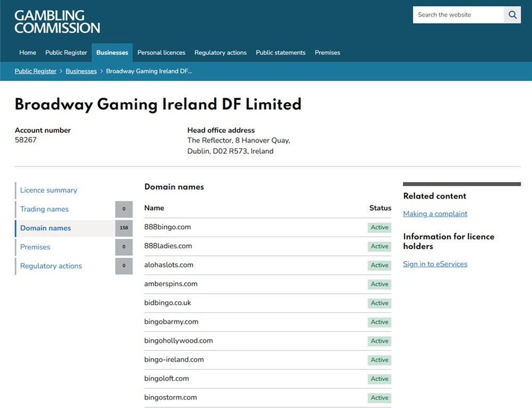Click the bidbingo.co.uk domain entry
The image size is (532, 408).
pos(168,303)
